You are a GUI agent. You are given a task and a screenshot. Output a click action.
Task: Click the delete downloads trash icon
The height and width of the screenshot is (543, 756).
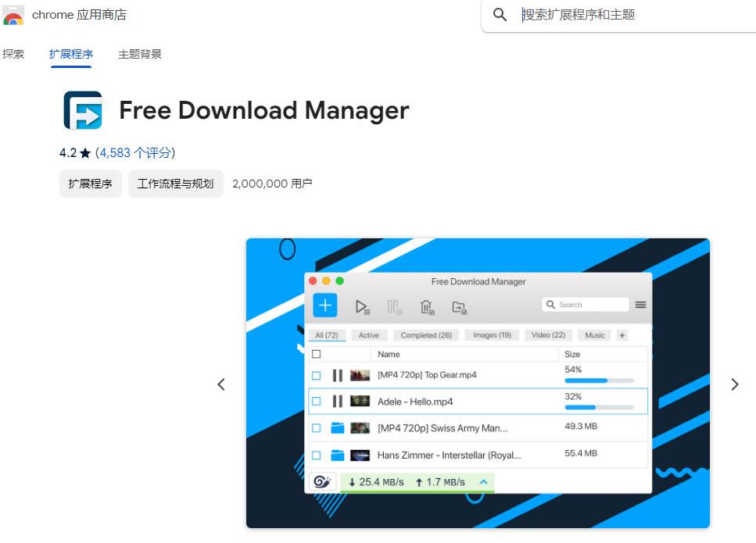pos(427,307)
